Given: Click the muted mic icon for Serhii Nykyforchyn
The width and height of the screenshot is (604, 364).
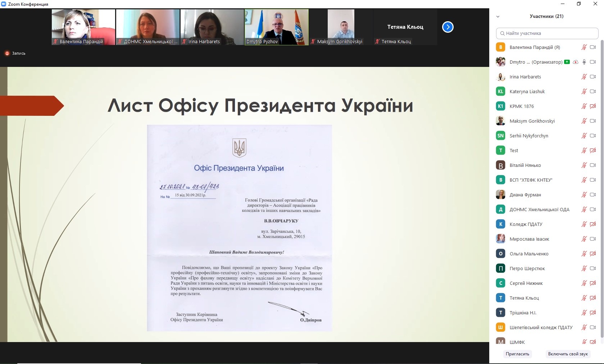Looking at the screenshot, I should coord(584,136).
